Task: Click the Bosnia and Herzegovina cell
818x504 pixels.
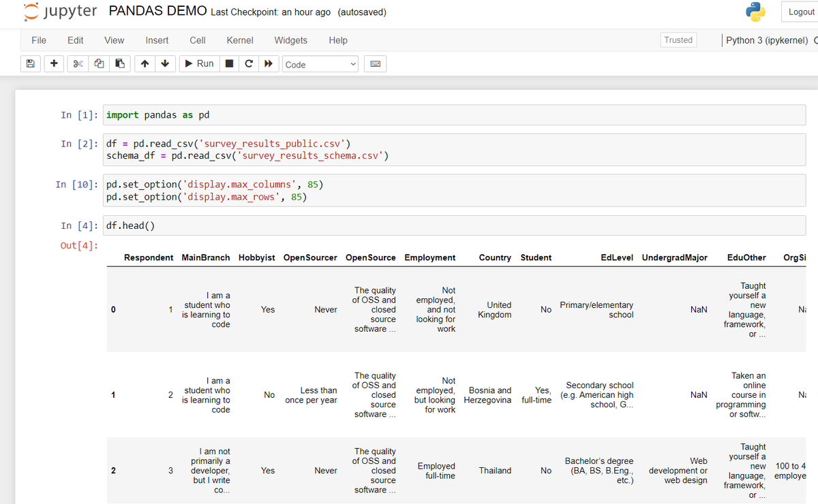Action: click(x=487, y=395)
